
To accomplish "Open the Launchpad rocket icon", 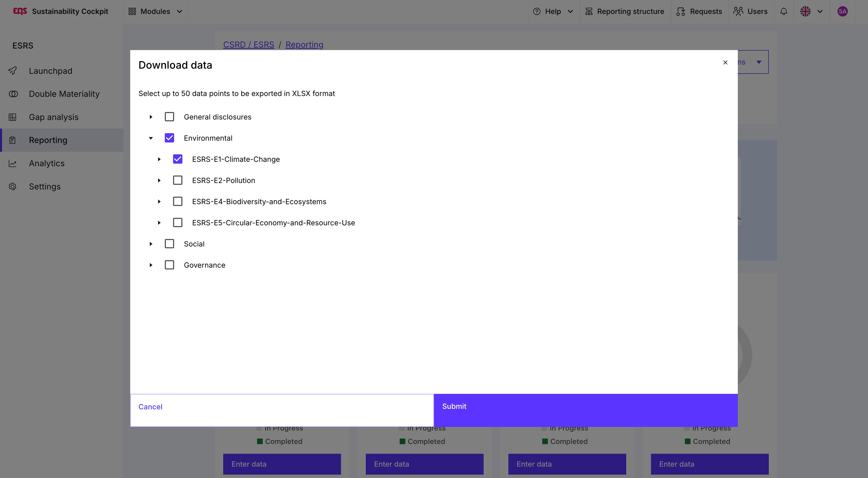I will 13,71.
